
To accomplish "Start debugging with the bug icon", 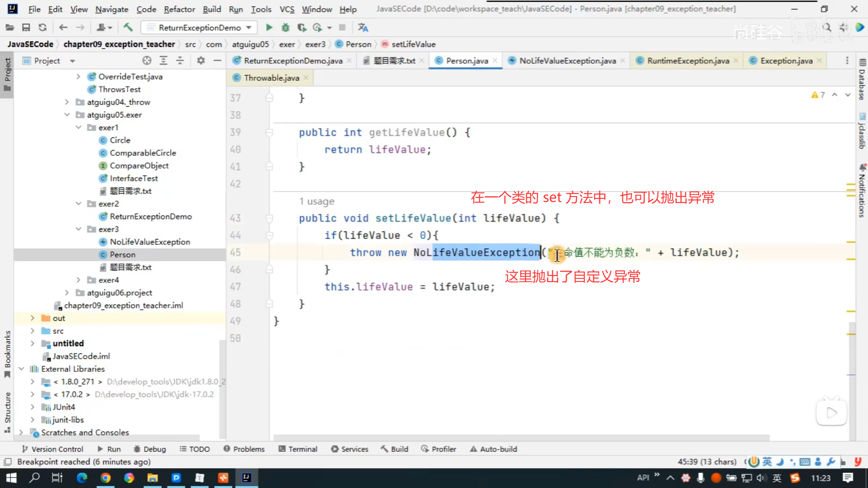I will (285, 28).
